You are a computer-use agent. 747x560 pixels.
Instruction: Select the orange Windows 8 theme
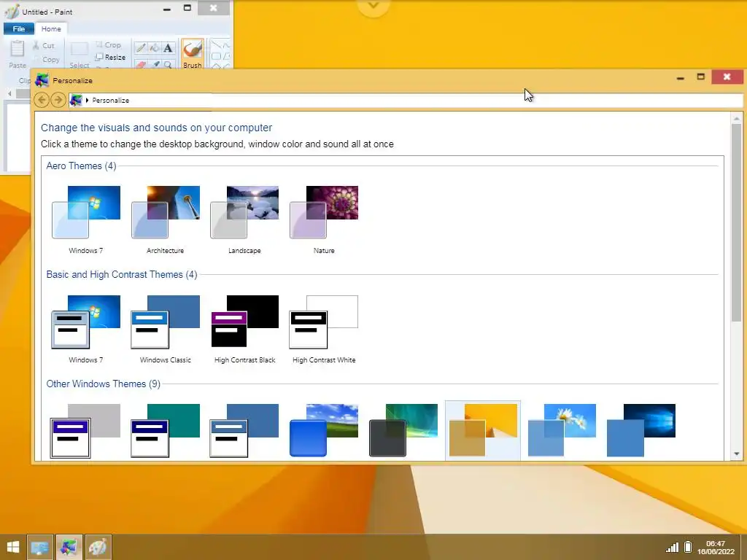click(x=483, y=430)
